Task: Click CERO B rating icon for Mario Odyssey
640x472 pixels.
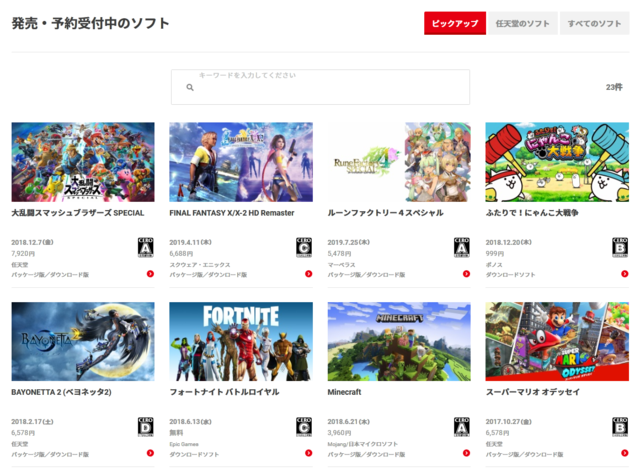Action: point(620,427)
